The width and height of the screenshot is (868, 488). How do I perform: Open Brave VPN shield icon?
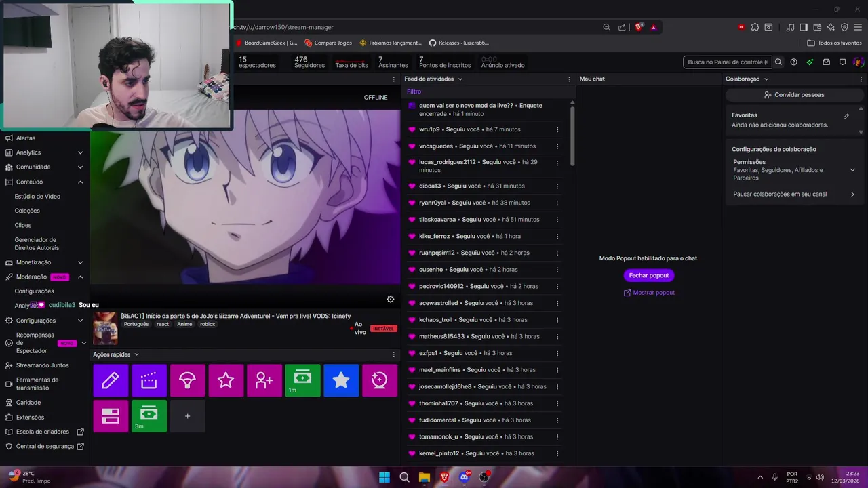(x=844, y=27)
